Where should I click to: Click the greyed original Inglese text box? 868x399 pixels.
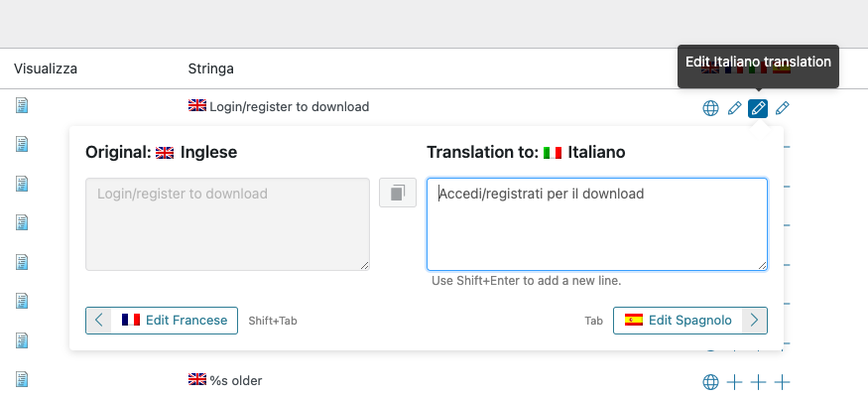[227, 224]
